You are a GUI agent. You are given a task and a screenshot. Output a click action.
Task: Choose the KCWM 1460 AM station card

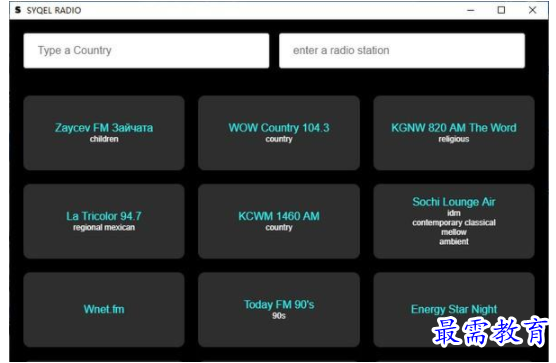pos(279,221)
